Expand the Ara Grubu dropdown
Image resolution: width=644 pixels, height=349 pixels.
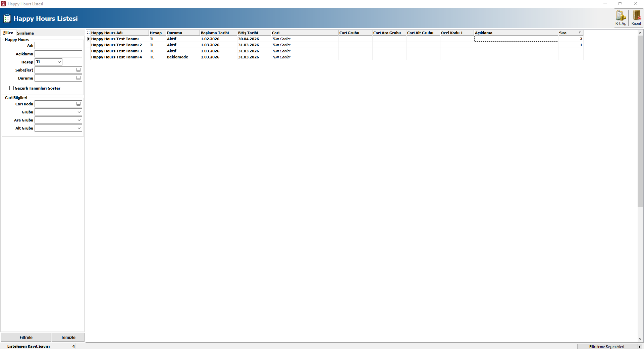click(x=79, y=120)
